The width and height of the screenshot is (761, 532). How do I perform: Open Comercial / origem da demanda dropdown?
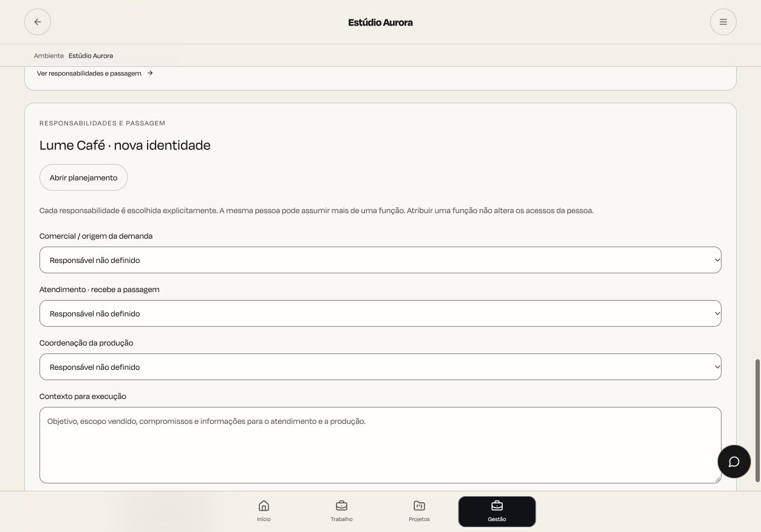point(380,260)
